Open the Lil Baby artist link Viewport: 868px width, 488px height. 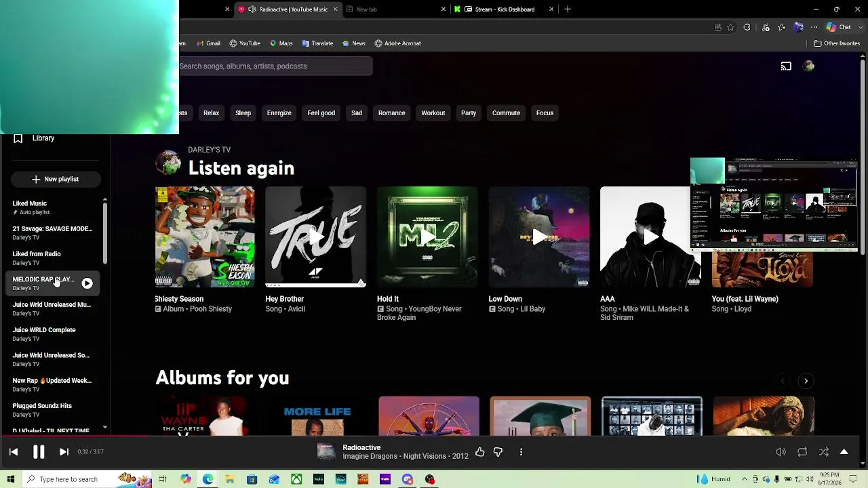(534, 309)
